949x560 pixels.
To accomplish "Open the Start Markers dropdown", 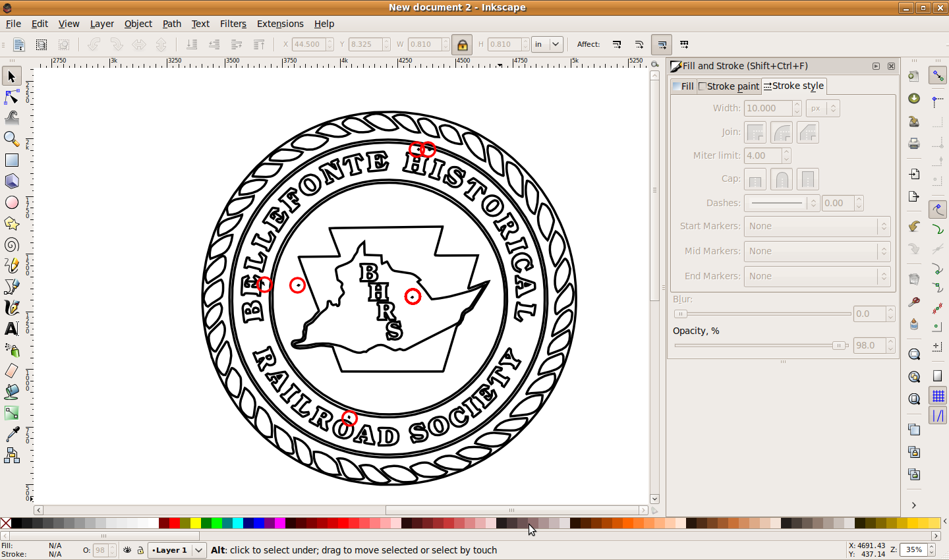I will [817, 226].
